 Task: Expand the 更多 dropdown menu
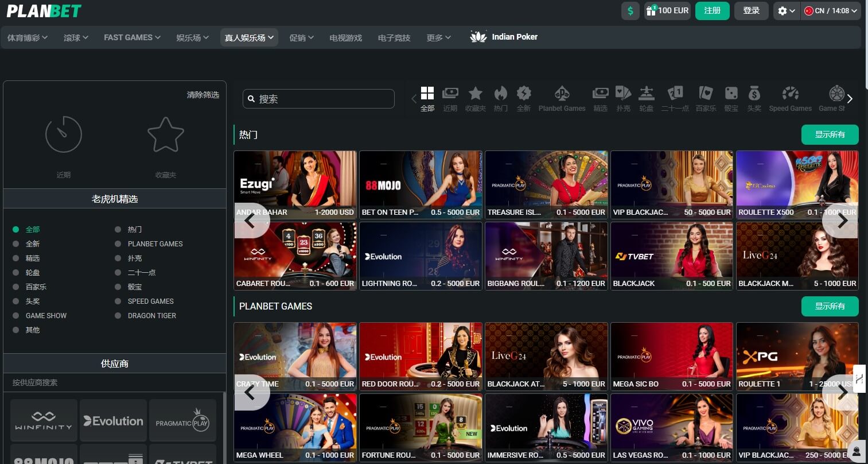tap(438, 37)
